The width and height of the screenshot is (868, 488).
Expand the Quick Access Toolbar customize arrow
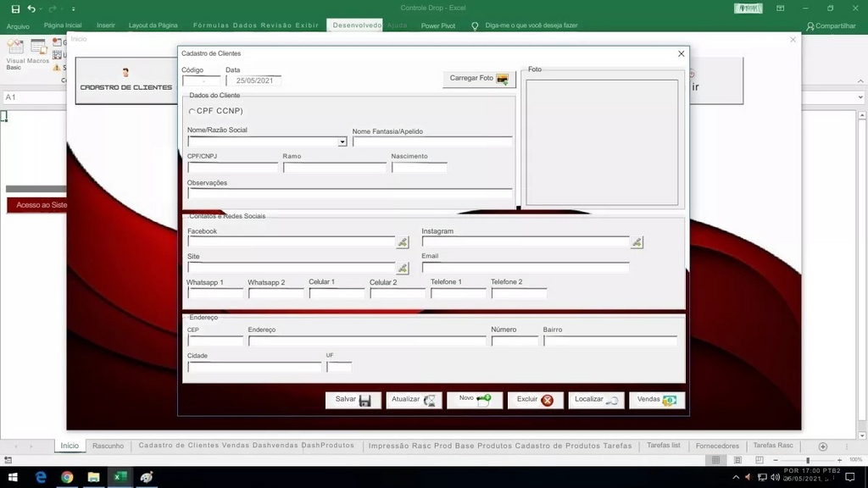(x=73, y=9)
